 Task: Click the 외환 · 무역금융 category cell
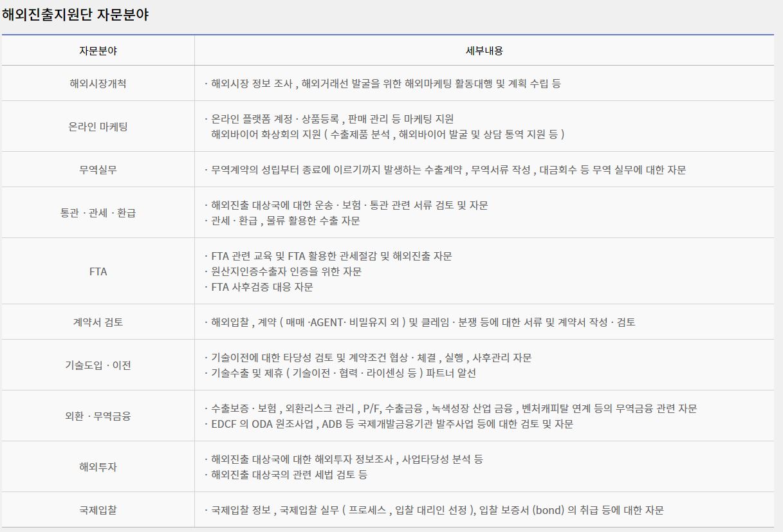(x=98, y=416)
